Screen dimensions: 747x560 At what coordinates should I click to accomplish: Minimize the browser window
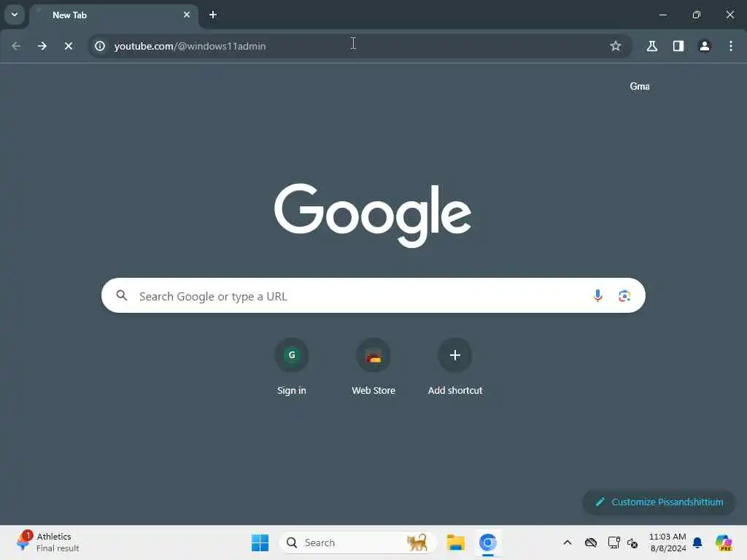[662, 15]
